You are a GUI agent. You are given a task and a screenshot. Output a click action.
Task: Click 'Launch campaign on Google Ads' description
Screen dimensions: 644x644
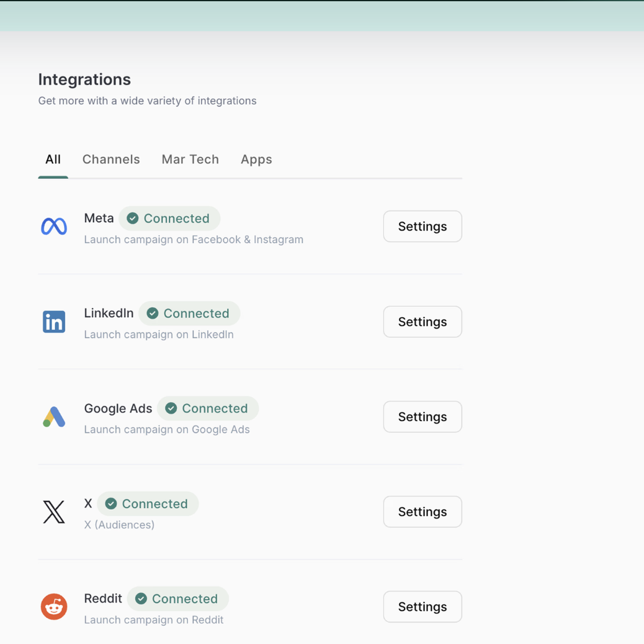click(x=167, y=430)
